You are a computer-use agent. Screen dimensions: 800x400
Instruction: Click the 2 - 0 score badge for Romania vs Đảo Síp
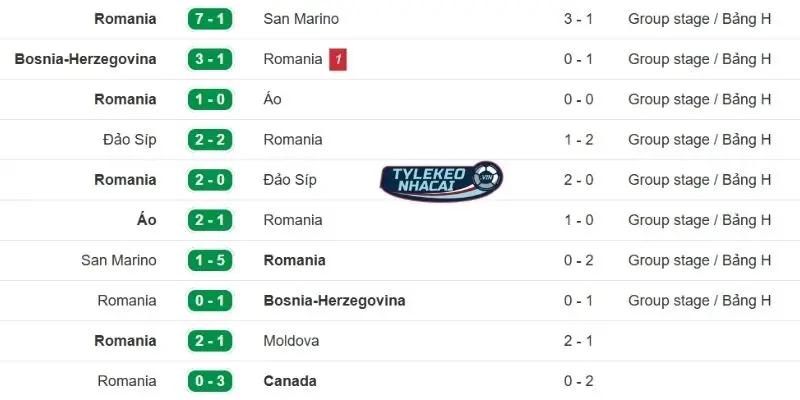(x=210, y=180)
